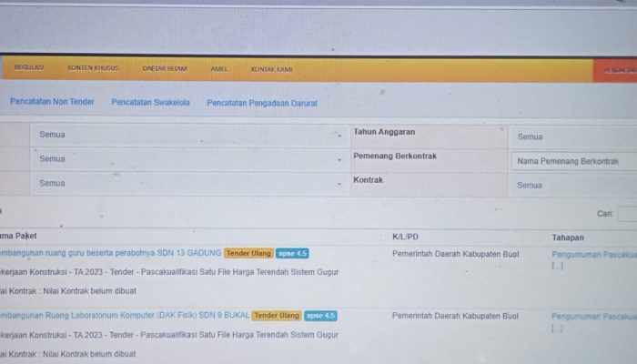Screen dimensions: 637x364
Task: Sort by K/L/PD column header
Action: point(405,237)
